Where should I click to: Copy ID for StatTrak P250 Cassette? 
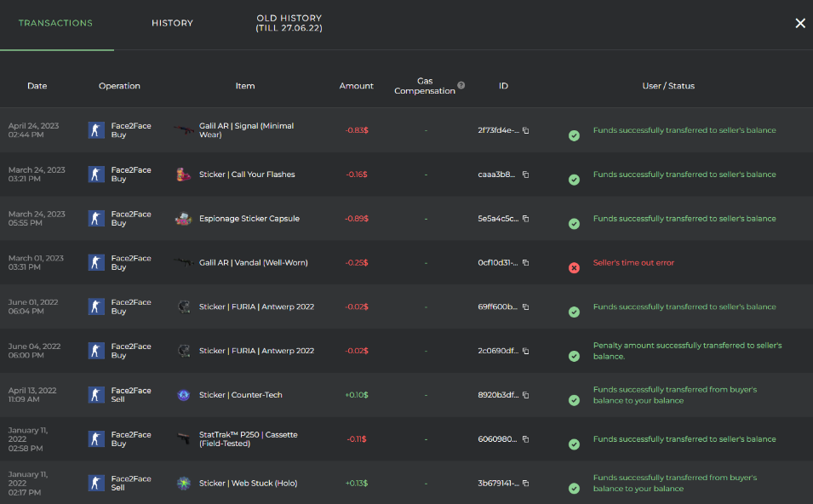(525, 439)
